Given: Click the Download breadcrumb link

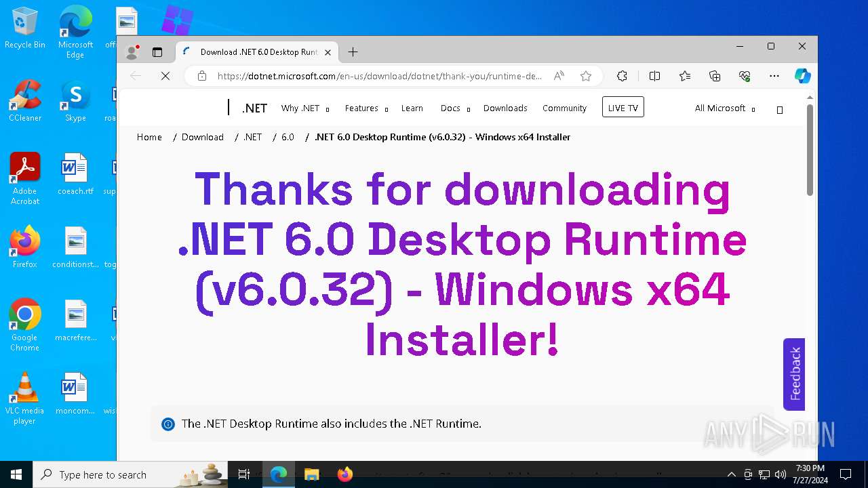Looking at the screenshot, I should (x=203, y=137).
